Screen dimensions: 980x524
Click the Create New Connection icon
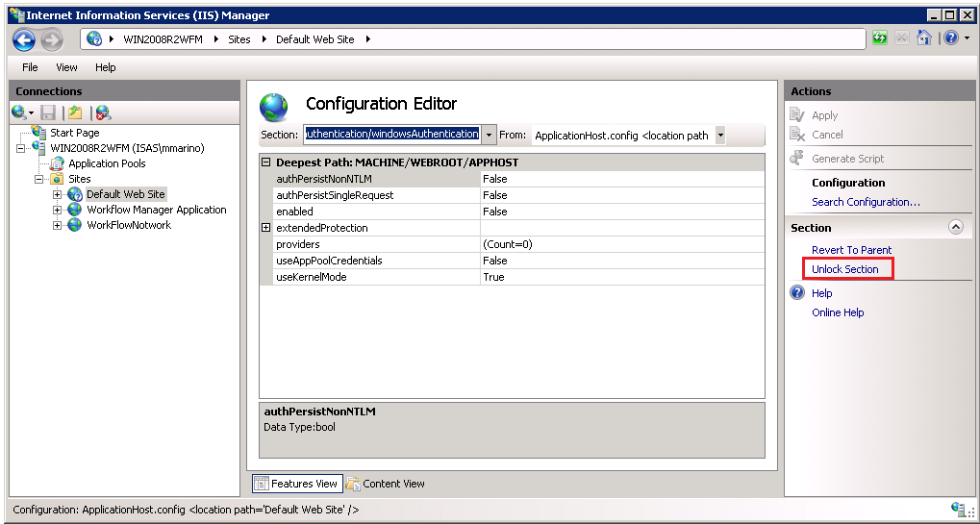18,112
